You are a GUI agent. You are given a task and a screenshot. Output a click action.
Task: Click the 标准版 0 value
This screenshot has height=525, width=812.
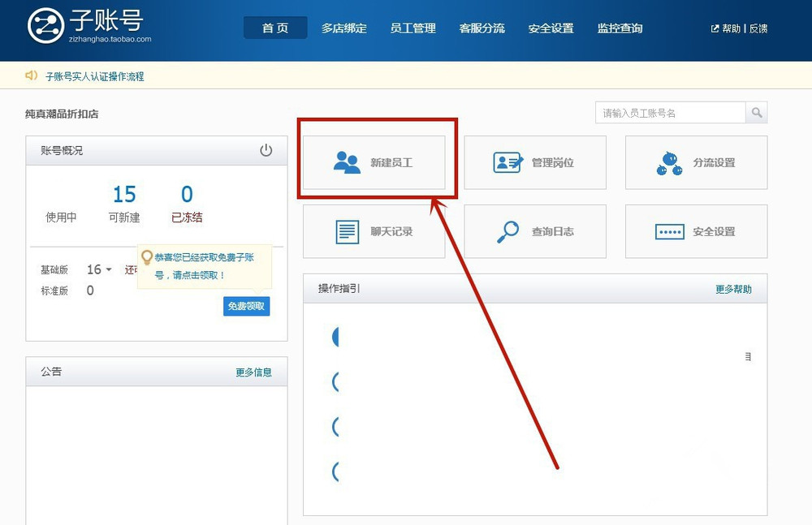[x=90, y=290]
